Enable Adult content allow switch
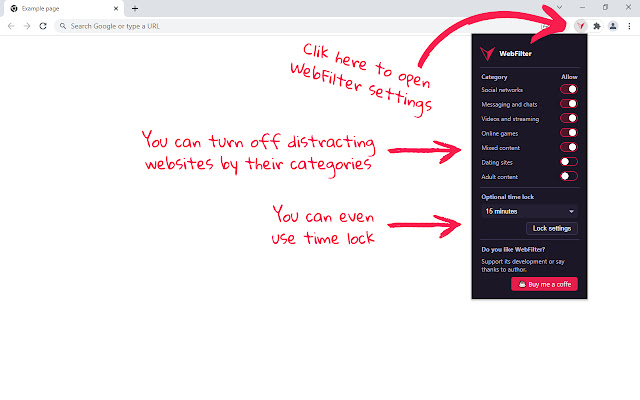The image size is (640, 400). [x=569, y=176]
